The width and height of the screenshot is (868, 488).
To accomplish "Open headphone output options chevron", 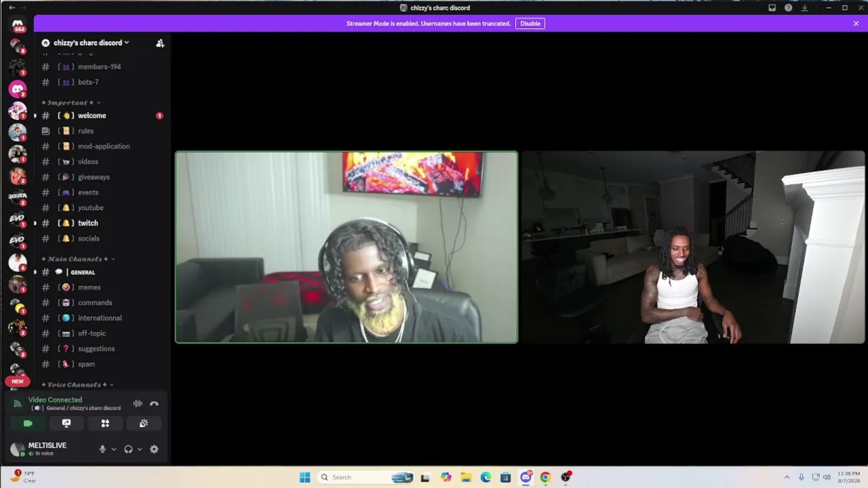I will [x=139, y=449].
